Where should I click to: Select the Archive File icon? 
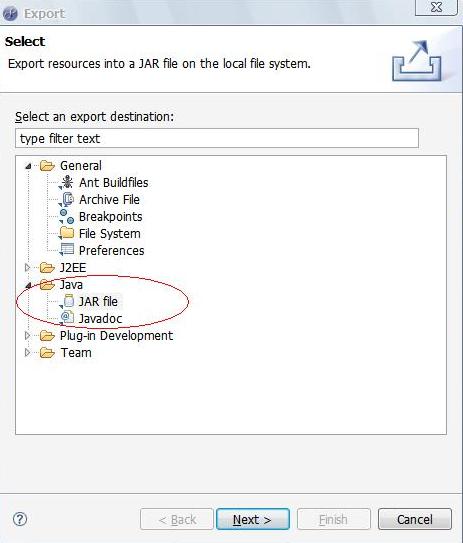click(x=66, y=199)
